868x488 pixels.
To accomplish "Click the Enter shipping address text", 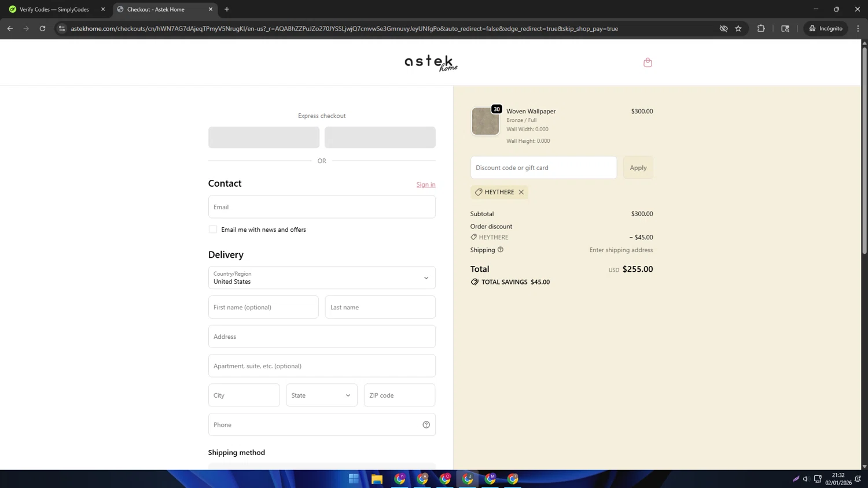I will point(621,250).
